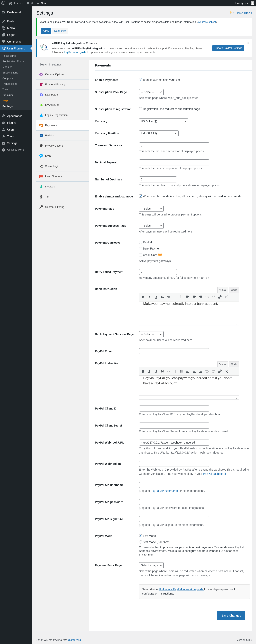This screenshot has width=256, height=644.
Task: Enable the PayPal payment gateway checkbox
Action: pos(141,242)
